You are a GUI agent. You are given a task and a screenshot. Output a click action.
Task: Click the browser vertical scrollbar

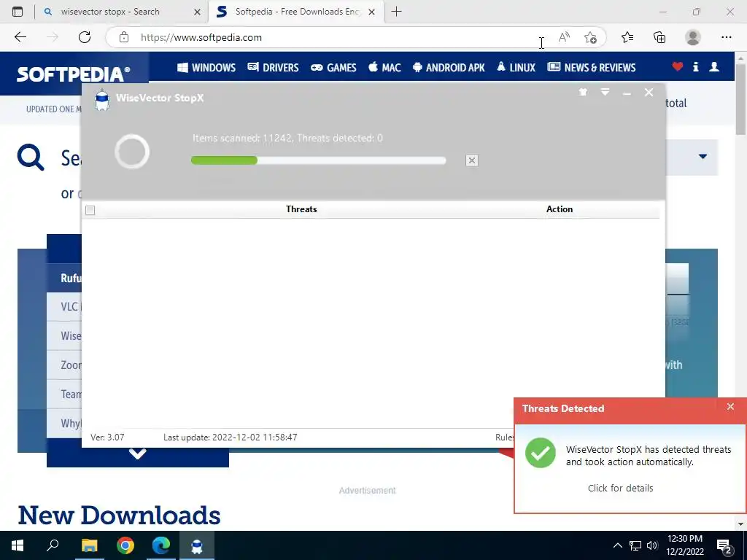pyautogui.click(x=741, y=99)
